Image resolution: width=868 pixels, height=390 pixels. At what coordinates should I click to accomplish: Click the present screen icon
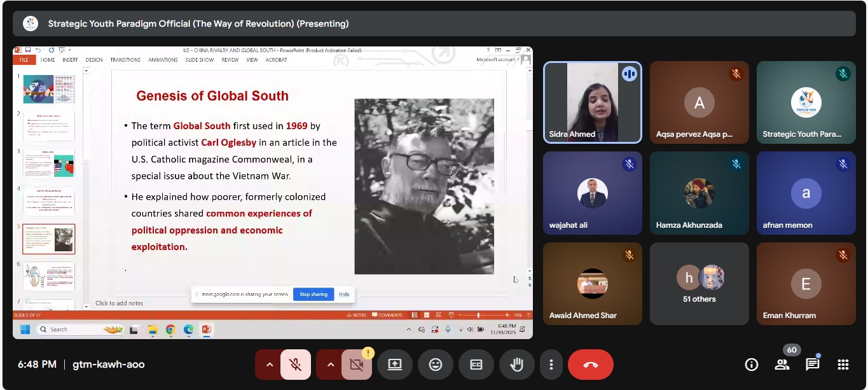click(x=394, y=365)
